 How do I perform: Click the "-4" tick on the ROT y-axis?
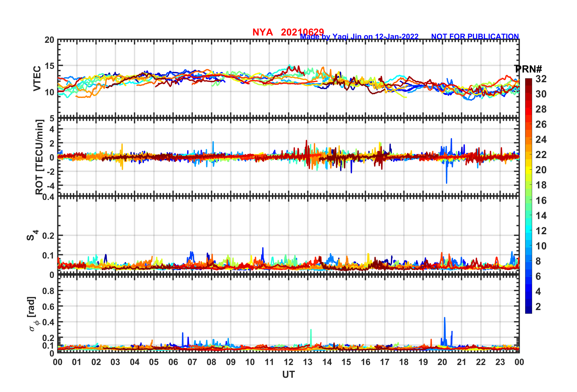click(50, 185)
